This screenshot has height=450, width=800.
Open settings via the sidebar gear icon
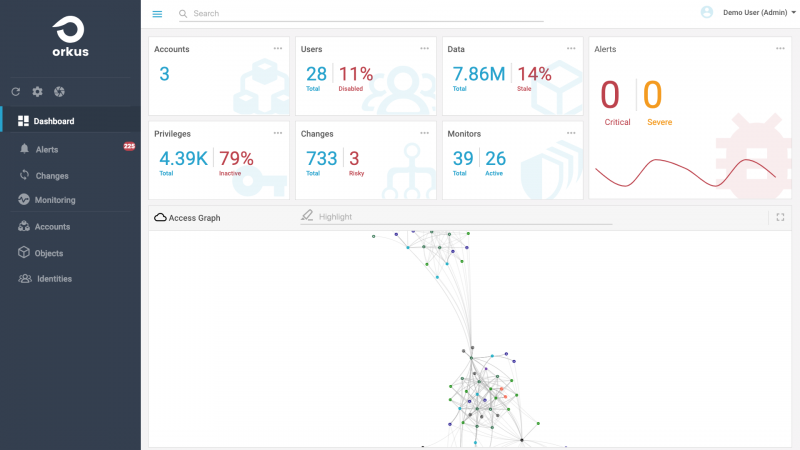point(37,92)
